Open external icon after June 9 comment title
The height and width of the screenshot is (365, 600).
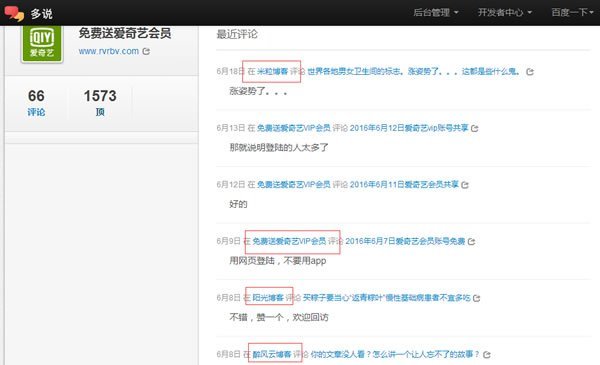471,241
